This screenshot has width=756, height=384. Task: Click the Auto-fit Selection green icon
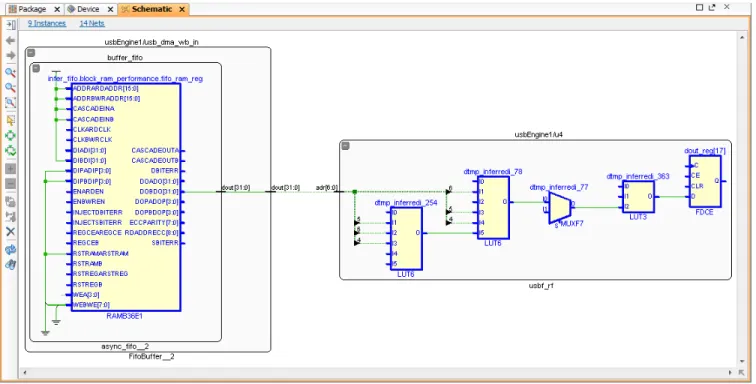click(10, 136)
